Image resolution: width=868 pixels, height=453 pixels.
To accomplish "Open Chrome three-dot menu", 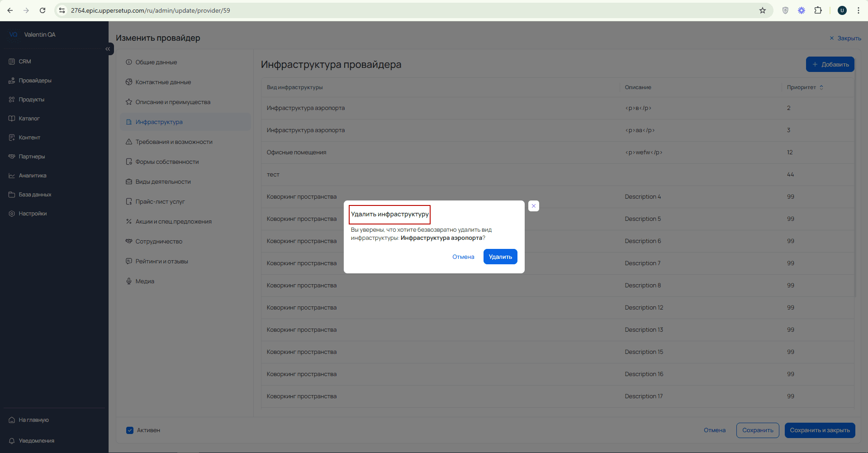I will tap(858, 10).
